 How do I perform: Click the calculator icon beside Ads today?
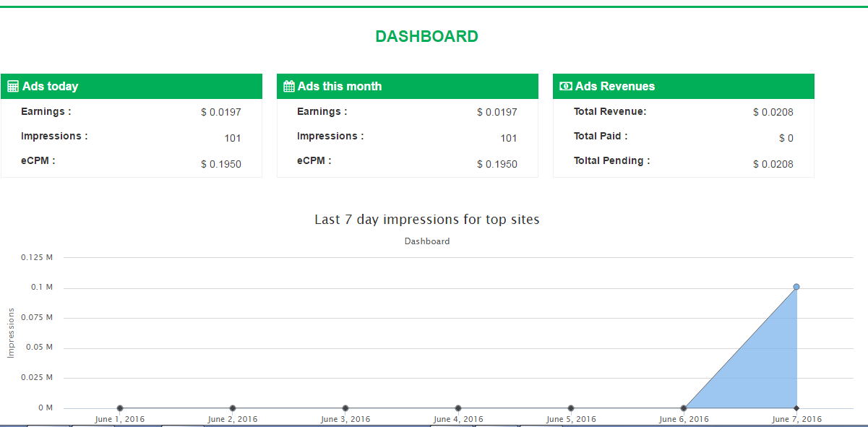[13, 87]
